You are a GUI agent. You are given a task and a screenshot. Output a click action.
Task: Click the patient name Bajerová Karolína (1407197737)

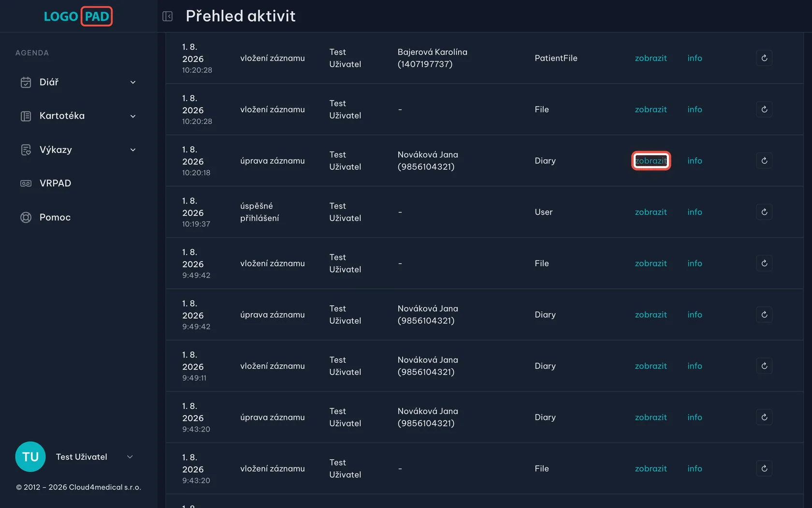pos(432,58)
